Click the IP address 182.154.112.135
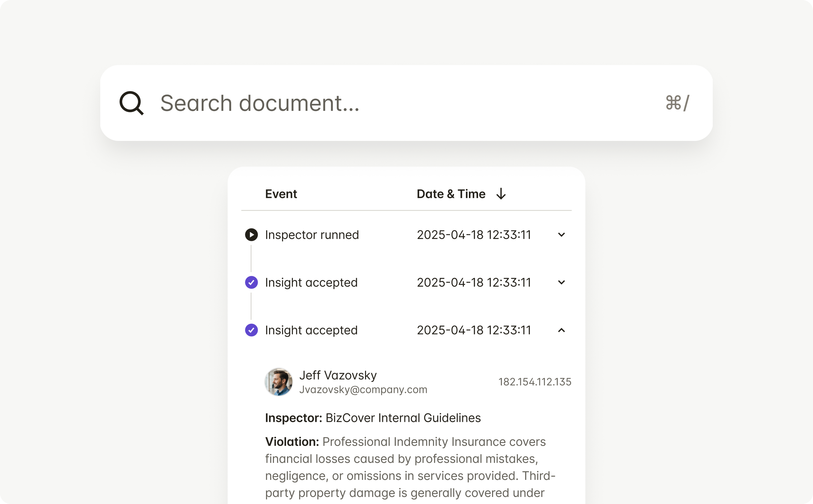This screenshot has width=813, height=504. tap(535, 382)
